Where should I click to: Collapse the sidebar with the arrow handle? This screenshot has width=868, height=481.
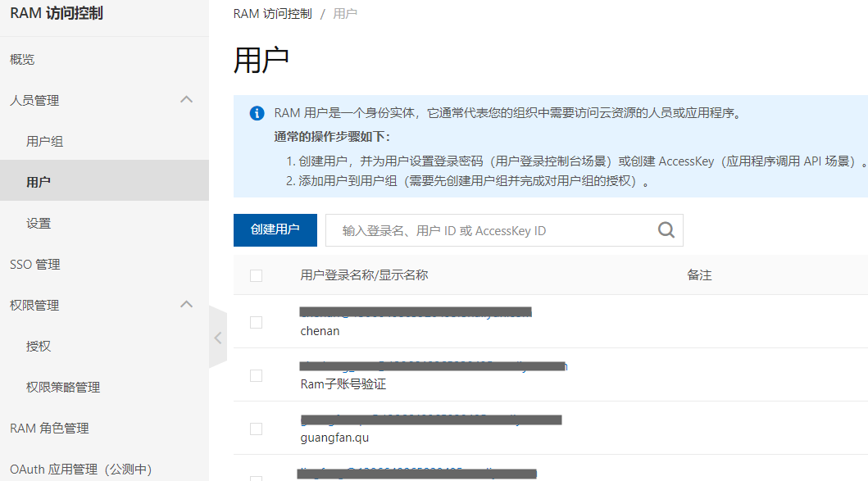pyautogui.click(x=218, y=338)
